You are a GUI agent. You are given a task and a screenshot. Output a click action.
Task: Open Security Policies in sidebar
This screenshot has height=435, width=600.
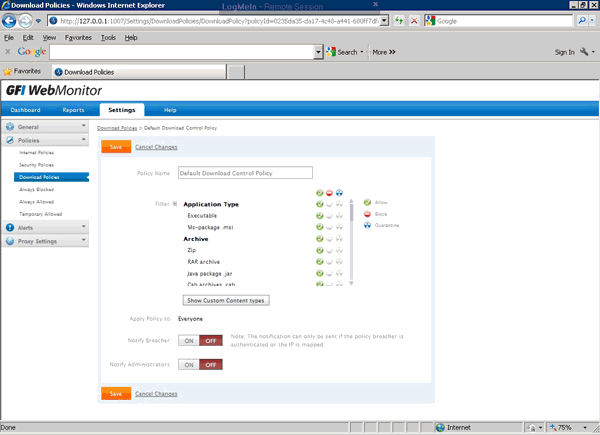point(36,165)
